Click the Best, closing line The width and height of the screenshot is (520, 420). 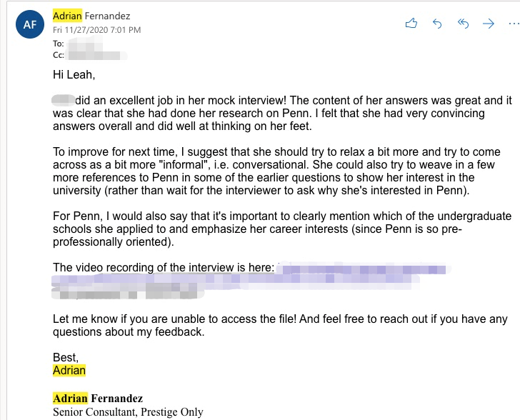(66, 357)
